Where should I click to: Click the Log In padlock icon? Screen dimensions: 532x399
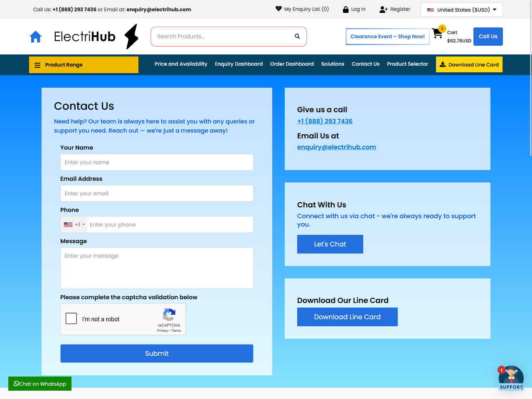coord(345,10)
